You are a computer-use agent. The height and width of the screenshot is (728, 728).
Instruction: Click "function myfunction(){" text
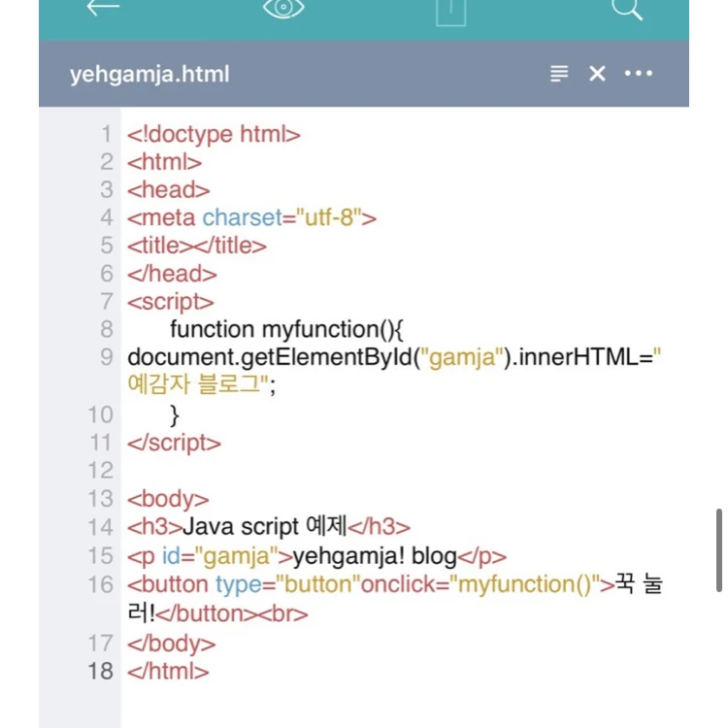tap(287, 329)
